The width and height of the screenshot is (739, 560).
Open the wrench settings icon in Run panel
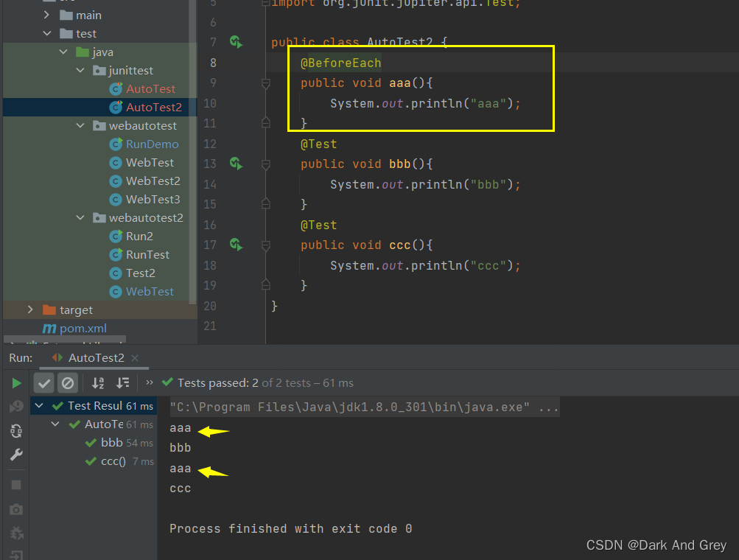coord(16,455)
